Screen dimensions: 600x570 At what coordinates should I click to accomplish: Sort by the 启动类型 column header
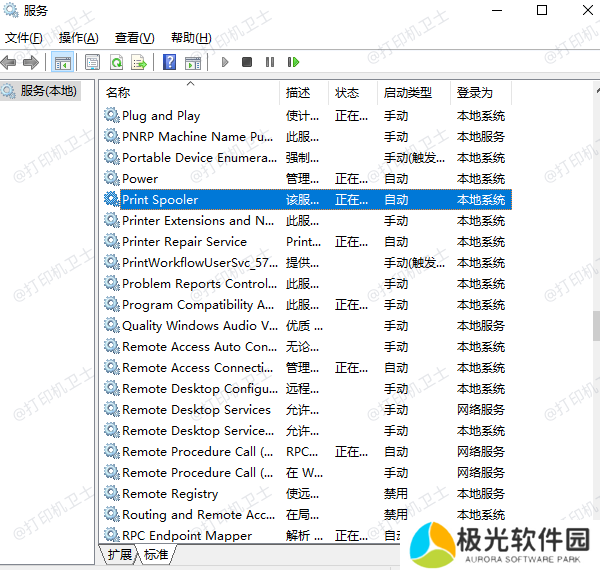414,93
